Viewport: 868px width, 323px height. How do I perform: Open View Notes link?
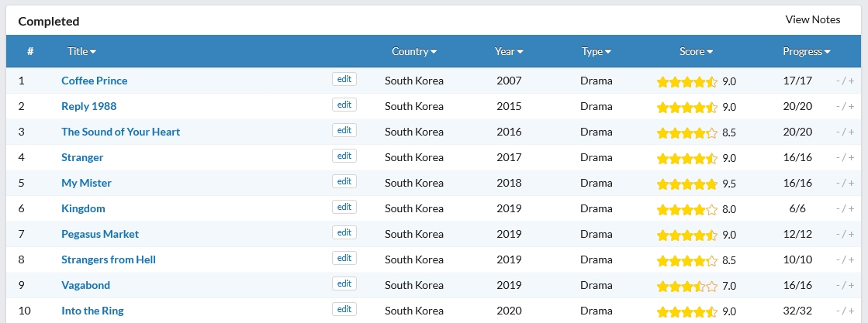812,20
